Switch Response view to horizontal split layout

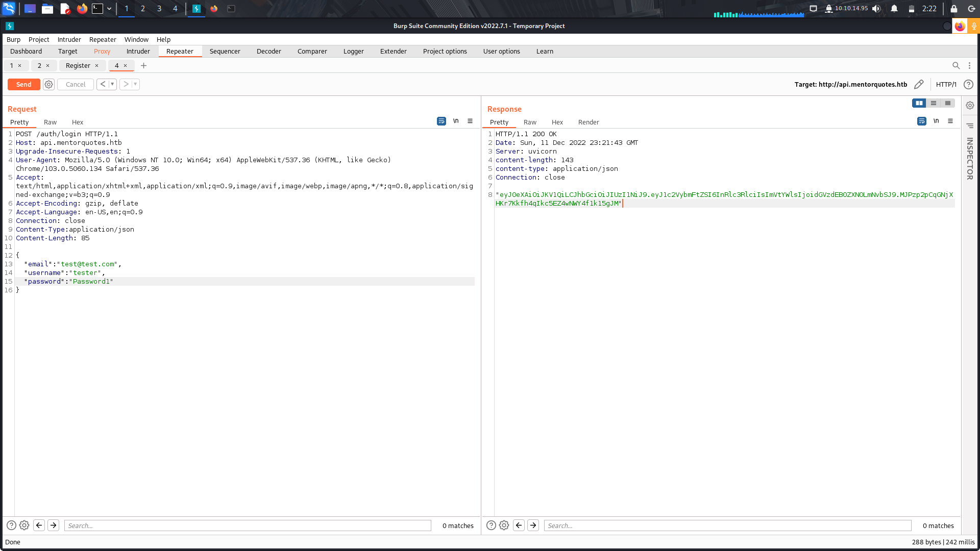(x=933, y=103)
